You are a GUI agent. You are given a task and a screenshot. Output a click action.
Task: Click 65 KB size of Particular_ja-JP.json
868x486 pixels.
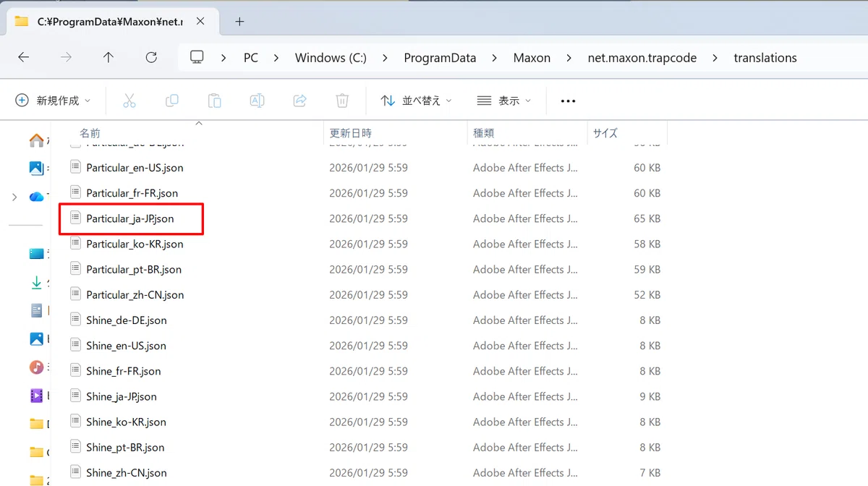click(647, 218)
